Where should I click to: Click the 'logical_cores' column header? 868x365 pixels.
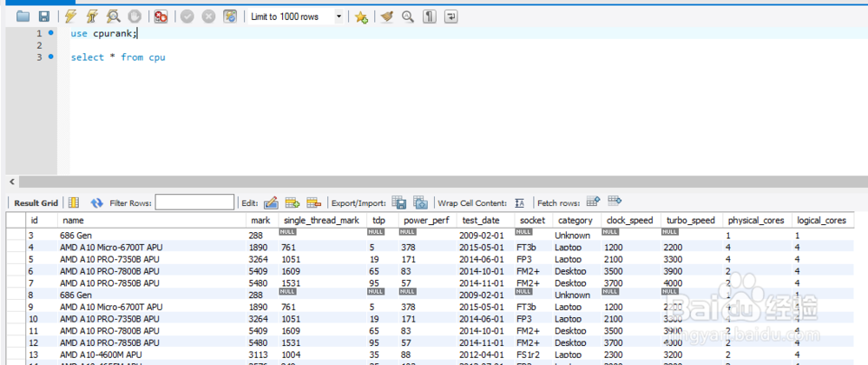[x=822, y=220]
